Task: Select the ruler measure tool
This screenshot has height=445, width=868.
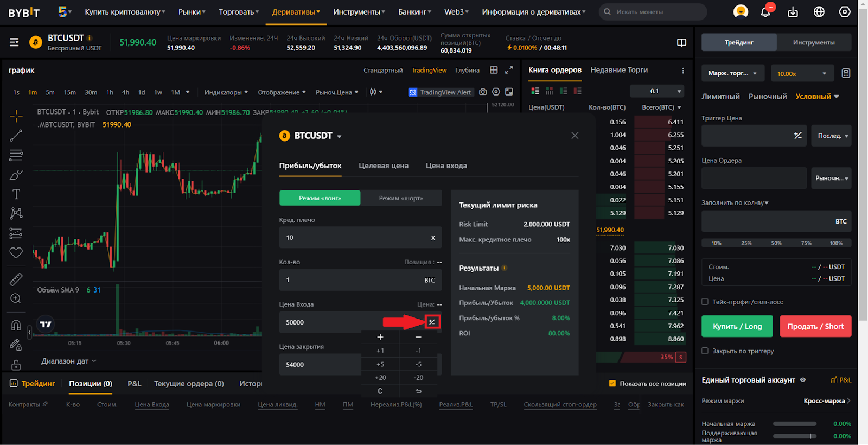Action: coord(16,279)
